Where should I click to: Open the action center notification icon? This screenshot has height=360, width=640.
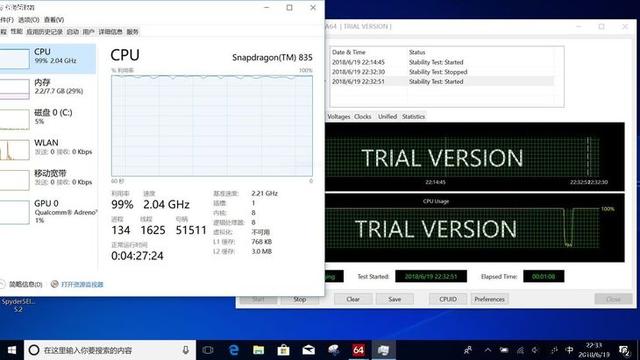[624, 350]
